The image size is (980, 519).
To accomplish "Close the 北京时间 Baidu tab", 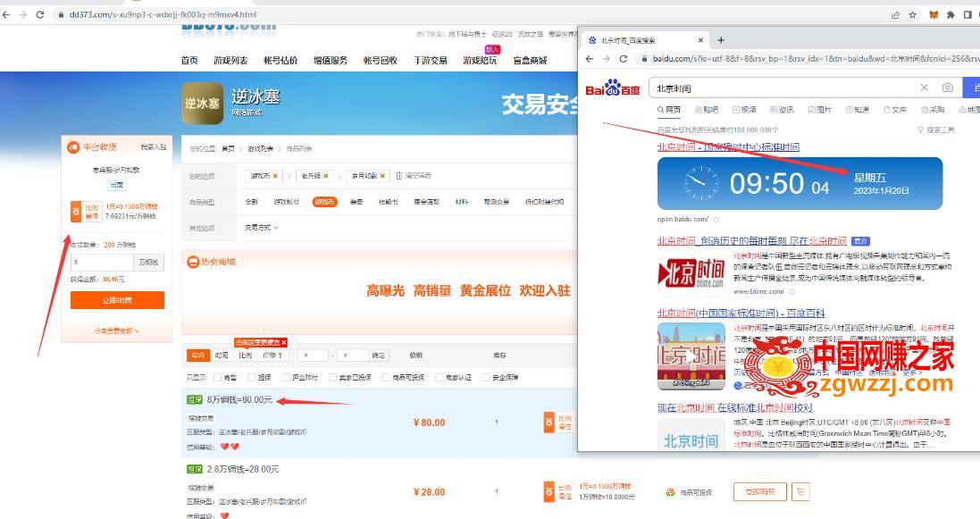I will (700, 40).
